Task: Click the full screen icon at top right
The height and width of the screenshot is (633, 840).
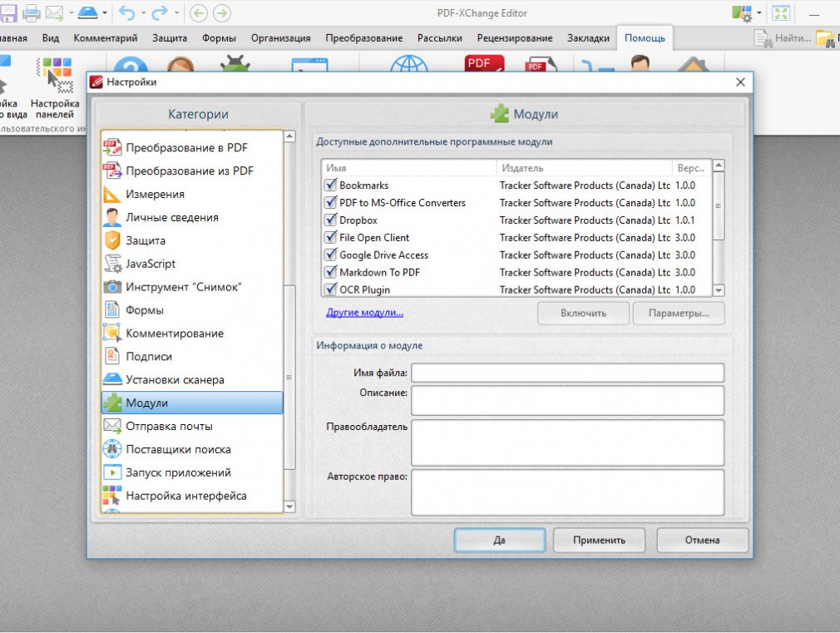Action: [x=781, y=12]
